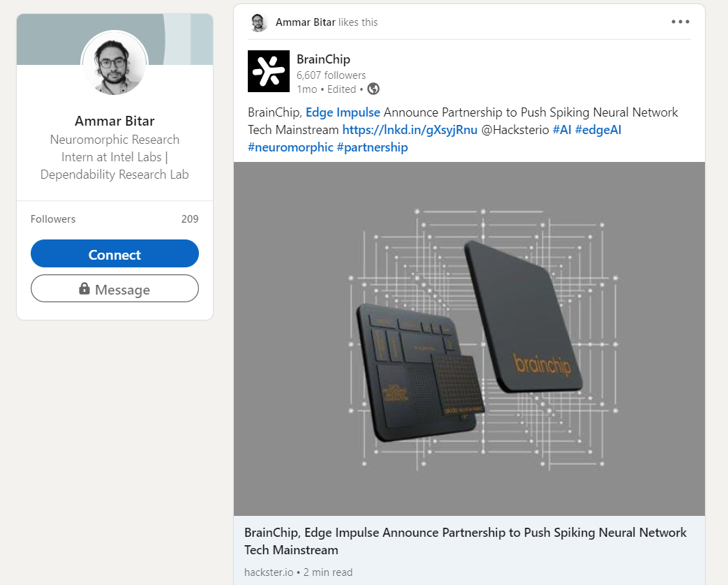Click the Connect button
728x585 pixels.
(114, 253)
